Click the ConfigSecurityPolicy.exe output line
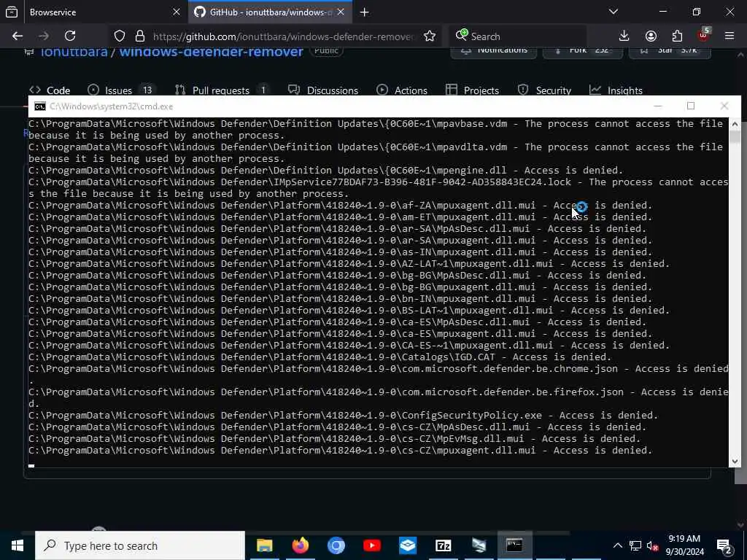747x560 pixels. point(343,415)
